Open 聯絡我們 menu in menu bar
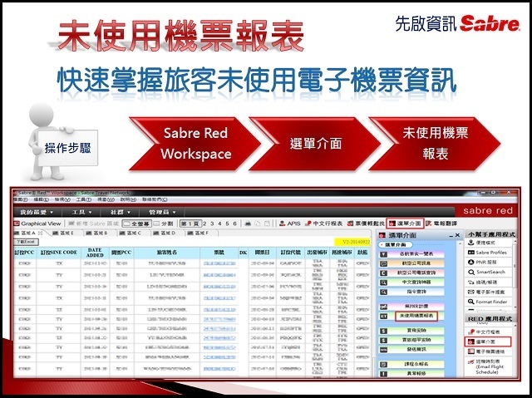Image resolution: width=532 pixels, height=398 pixels. [155, 199]
